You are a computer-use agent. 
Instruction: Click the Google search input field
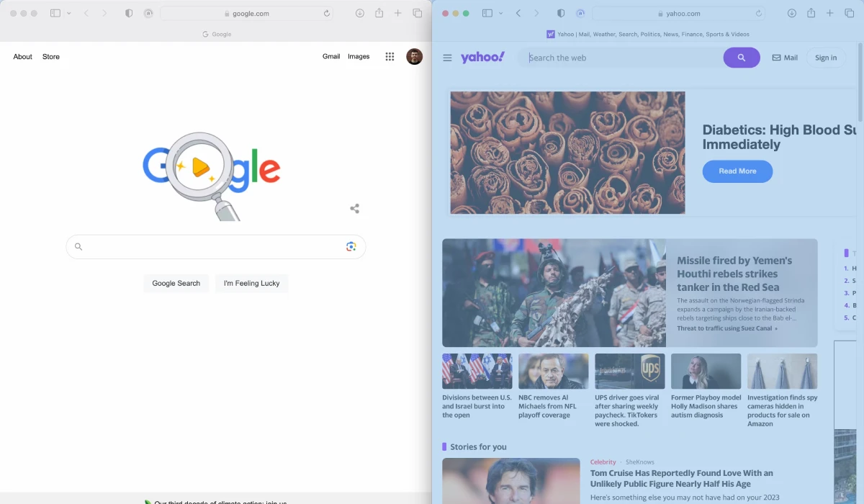[214, 247]
